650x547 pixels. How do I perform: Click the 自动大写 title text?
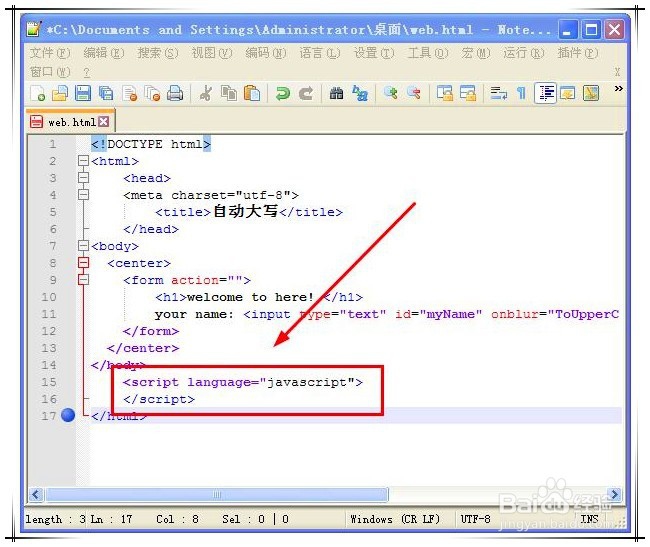245,211
